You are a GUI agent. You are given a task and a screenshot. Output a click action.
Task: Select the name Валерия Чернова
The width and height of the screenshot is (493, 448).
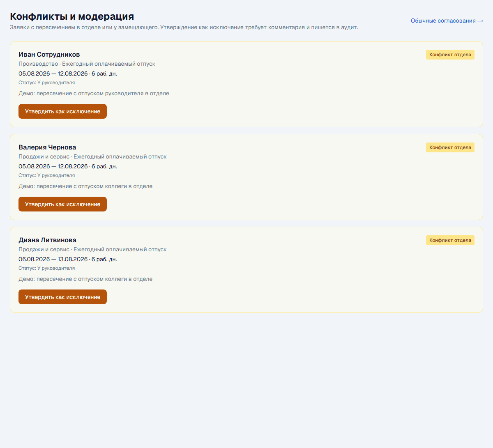coord(47,147)
